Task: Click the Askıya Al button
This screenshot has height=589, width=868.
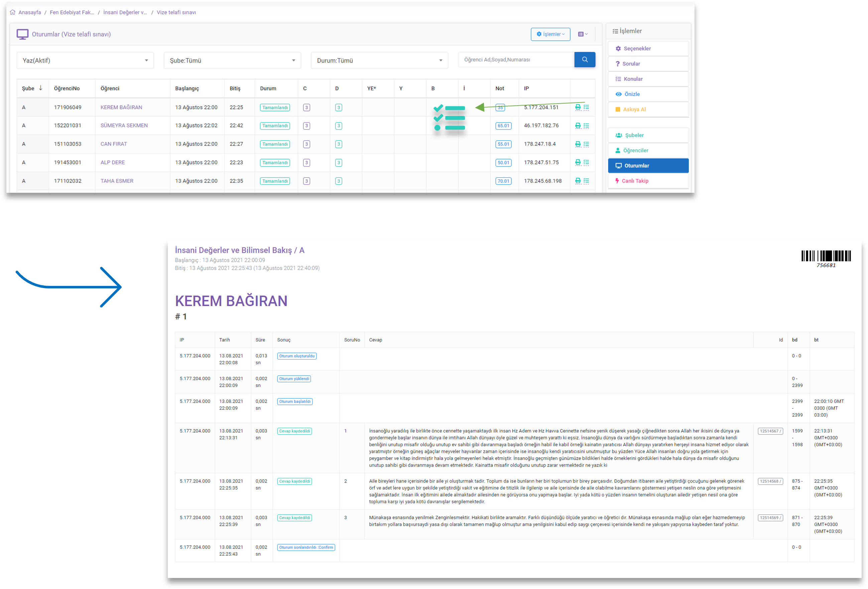Action: point(648,109)
